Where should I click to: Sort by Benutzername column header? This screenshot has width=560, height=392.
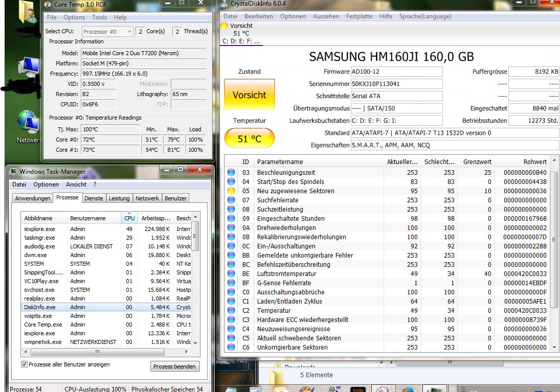[94, 218]
